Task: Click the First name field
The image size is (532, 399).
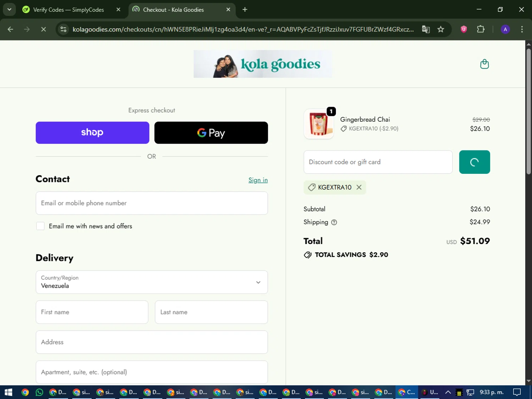Action: pos(92,312)
